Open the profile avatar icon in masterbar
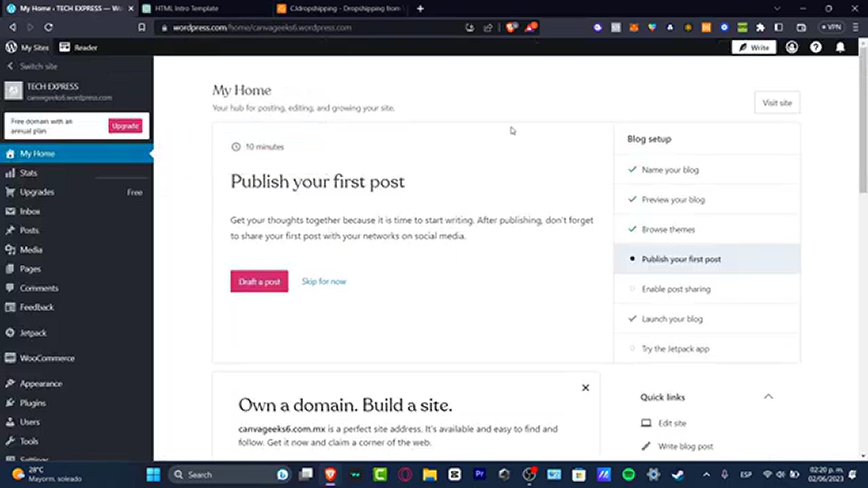This screenshot has height=488, width=868. pyautogui.click(x=792, y=47)
